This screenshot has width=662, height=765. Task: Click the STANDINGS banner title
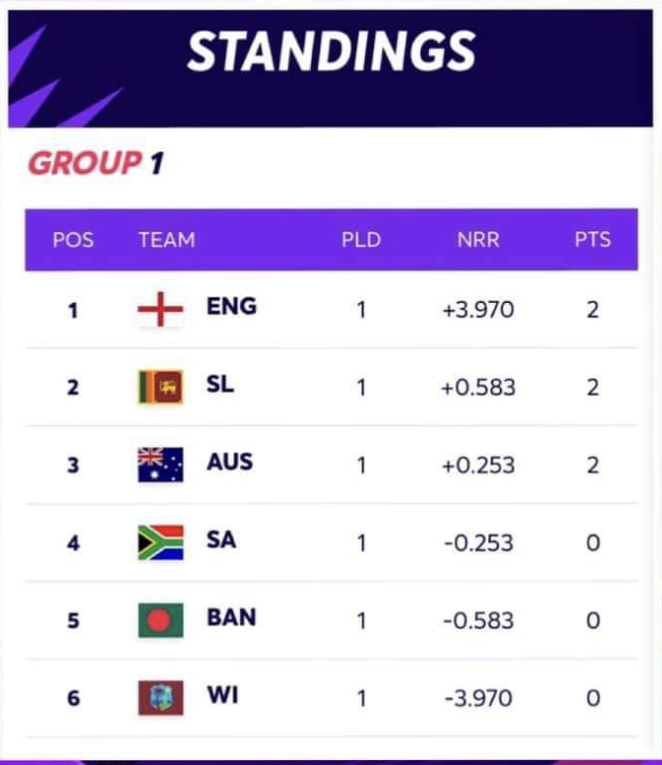(x=331, y=51)
